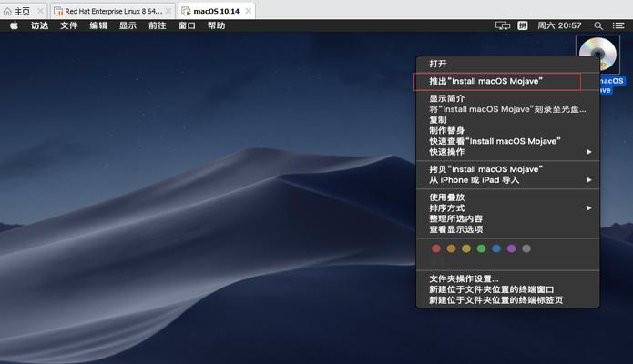The image size is (633, 364).
Task: Open Notification Center list icon
Action: 618,25
